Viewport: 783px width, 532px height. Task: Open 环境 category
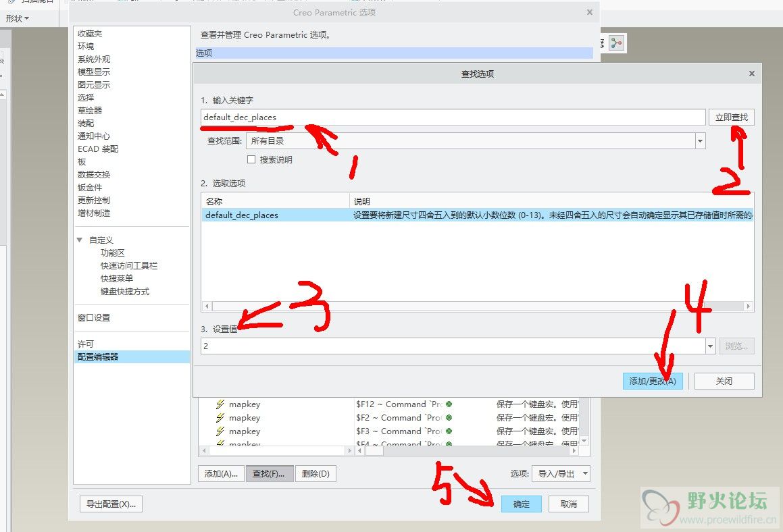coord(86,46)
